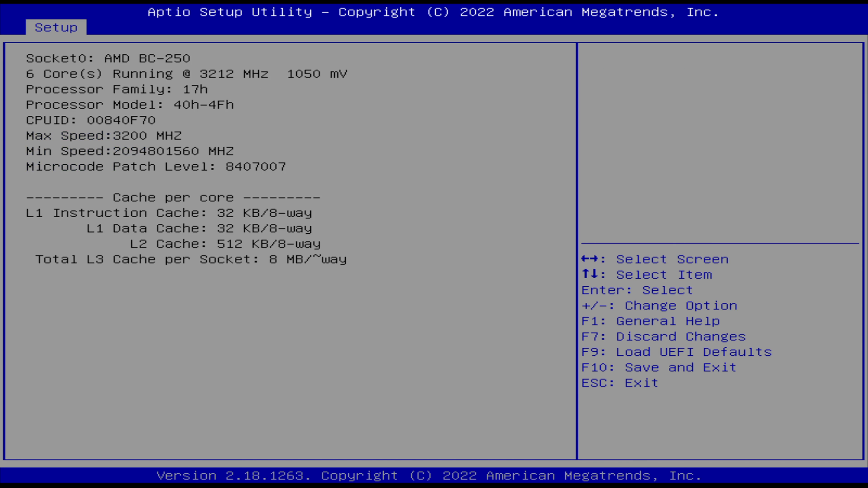
Task: Click the 'Enter: Select' help line
Action: point(637,290)
